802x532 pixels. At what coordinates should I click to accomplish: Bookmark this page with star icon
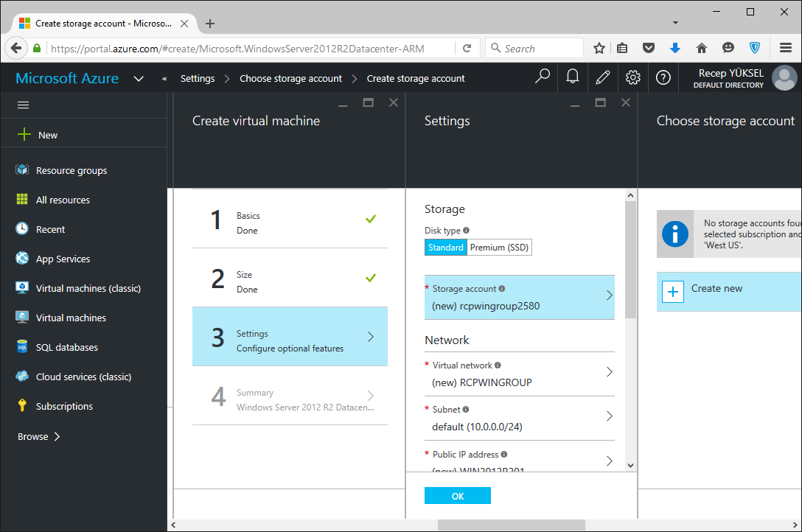(599, 48)
